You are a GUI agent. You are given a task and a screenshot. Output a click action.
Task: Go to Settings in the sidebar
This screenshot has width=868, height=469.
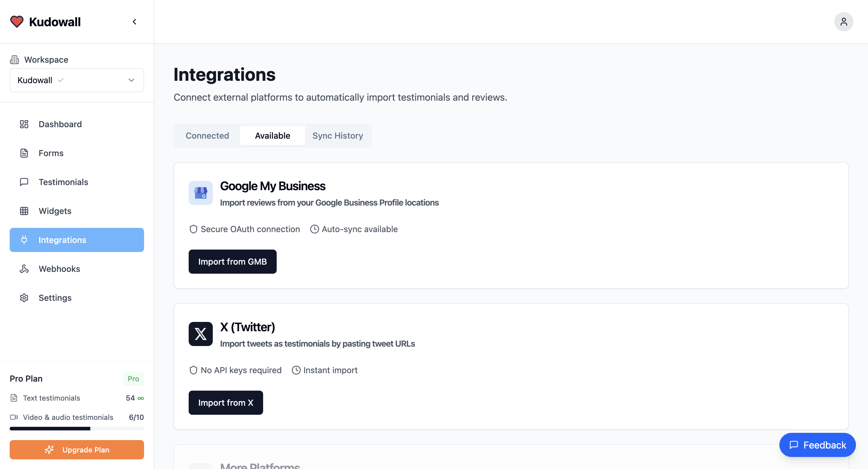click(77, 298)
